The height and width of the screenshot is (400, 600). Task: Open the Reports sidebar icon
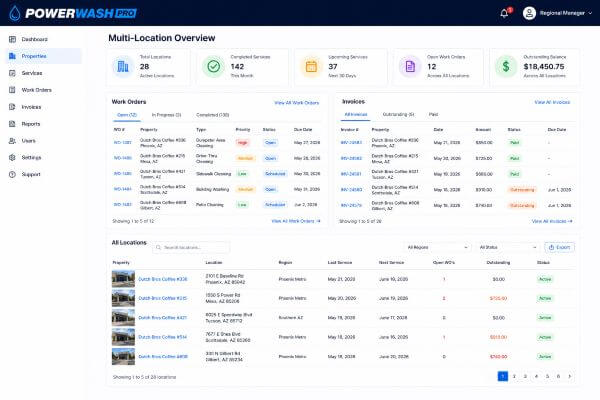click(12, 124)
